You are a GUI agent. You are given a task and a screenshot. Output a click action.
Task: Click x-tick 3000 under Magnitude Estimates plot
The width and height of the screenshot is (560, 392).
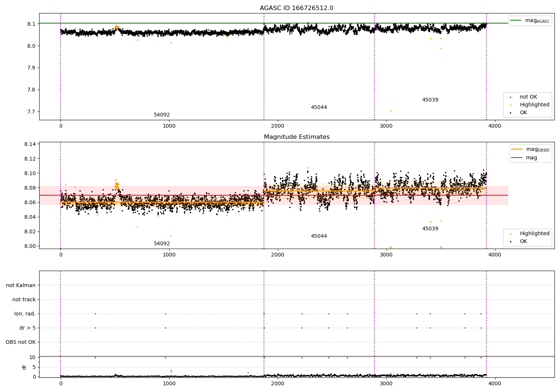[386, 255]
